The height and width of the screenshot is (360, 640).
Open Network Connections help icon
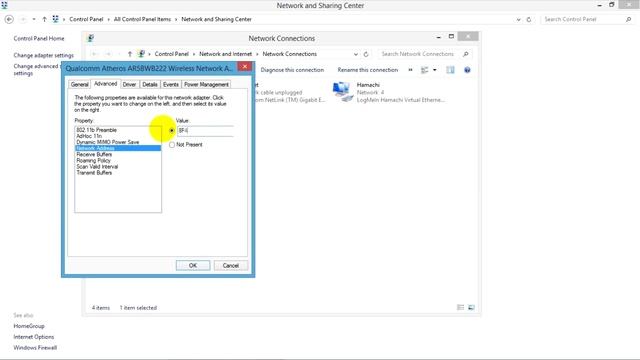click(467, 70)
